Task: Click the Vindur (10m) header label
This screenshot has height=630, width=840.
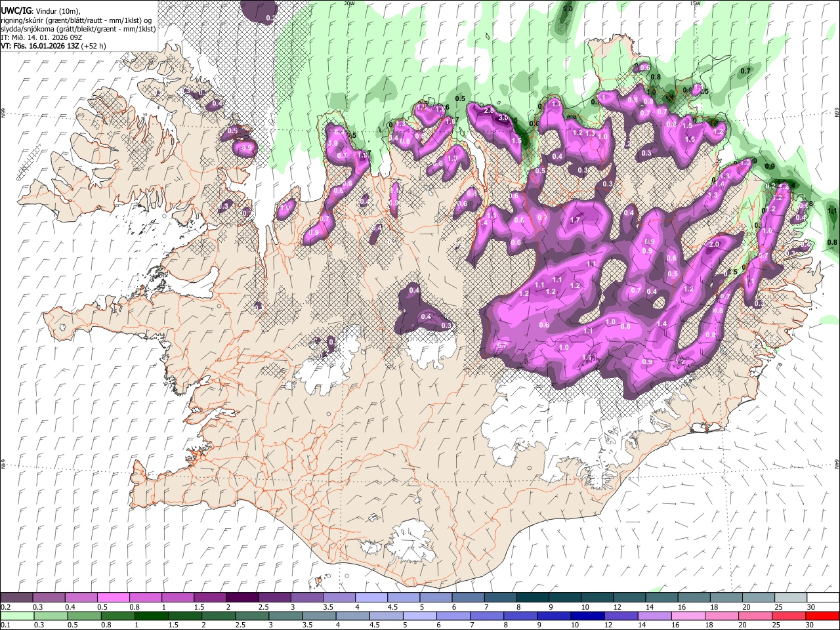Action: pos(57,11)
